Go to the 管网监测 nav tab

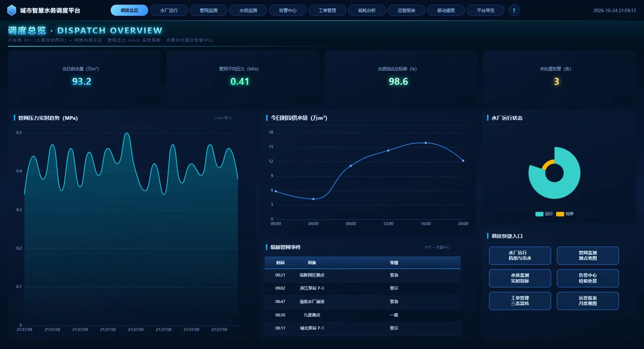(x=208, y=10)
